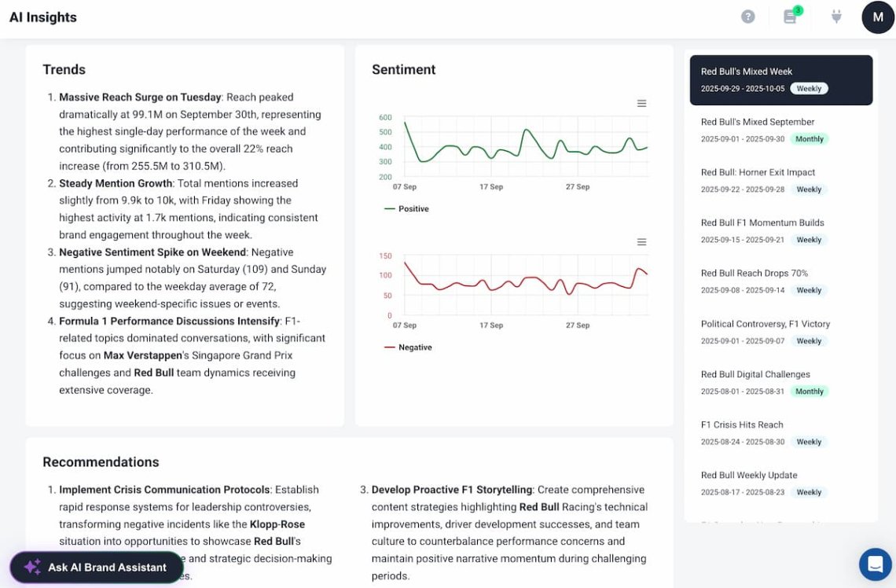Open the negative sentiment chart menu
Image resolution: width=896 pixels, height=588 pixels.
click(x=641, y=242)
